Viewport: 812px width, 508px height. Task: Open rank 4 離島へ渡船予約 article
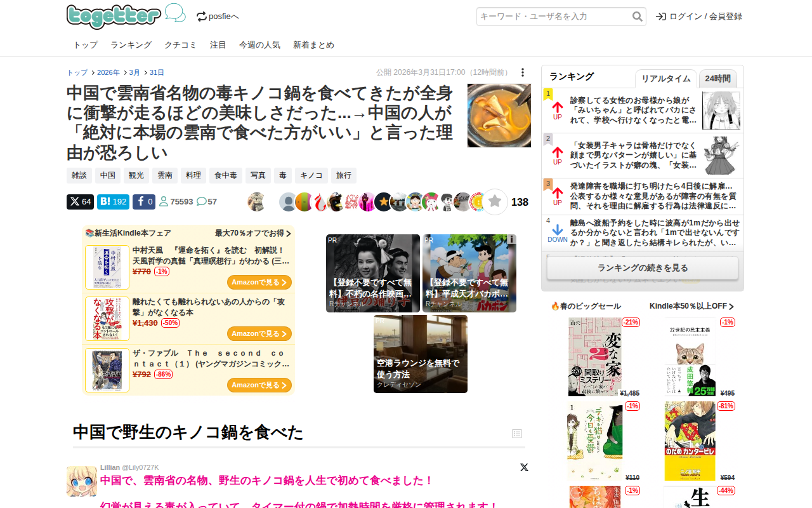(x=654, y=233)
